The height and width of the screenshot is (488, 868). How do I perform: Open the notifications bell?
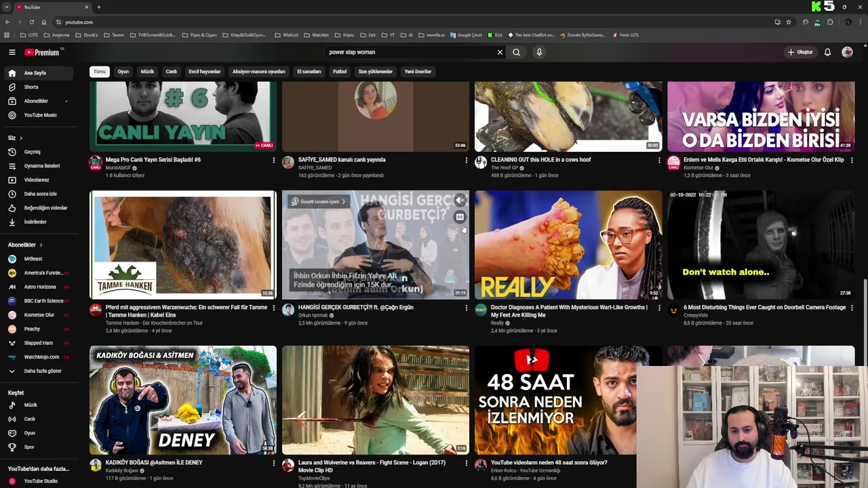(827, 52)
